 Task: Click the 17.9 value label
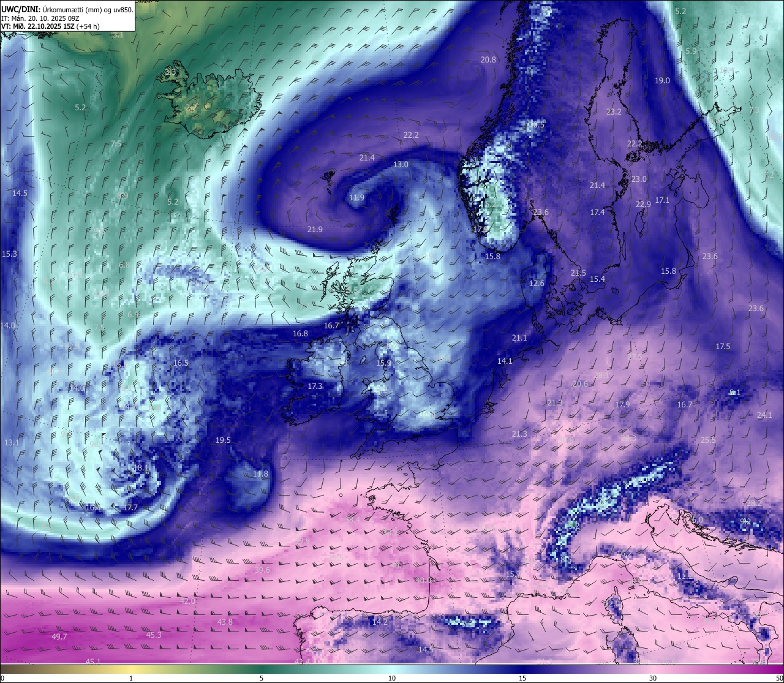pos(622,404)
